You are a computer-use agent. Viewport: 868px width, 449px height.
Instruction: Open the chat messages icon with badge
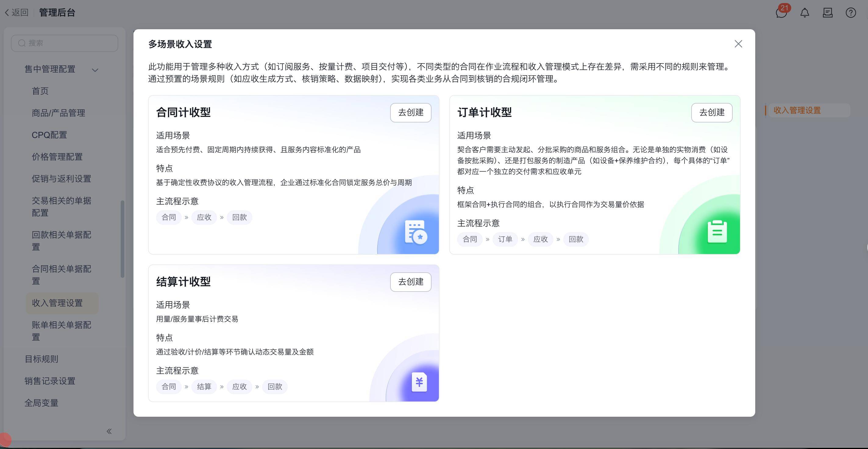(x=781, y=13)
